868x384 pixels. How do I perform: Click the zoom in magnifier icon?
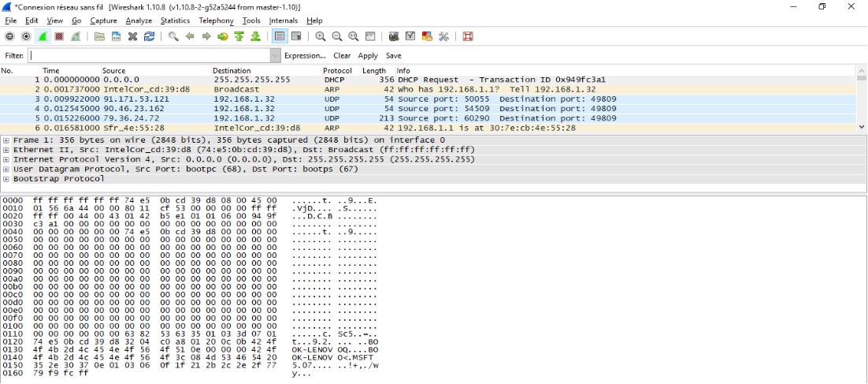321,36
